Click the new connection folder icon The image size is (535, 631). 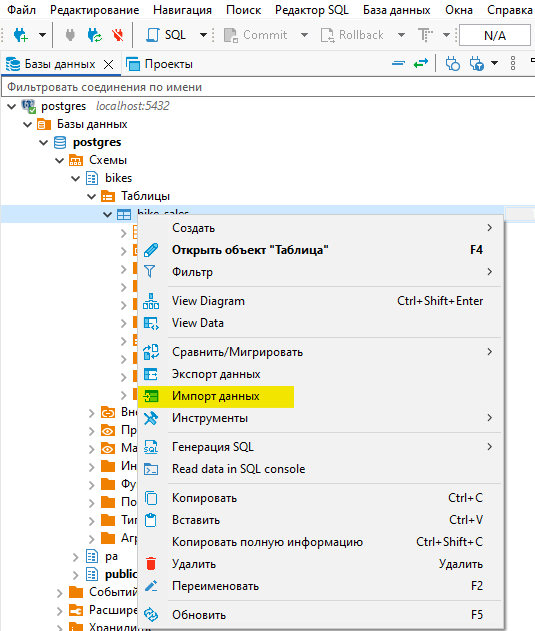pyautogui.click(x=452, y=64)
